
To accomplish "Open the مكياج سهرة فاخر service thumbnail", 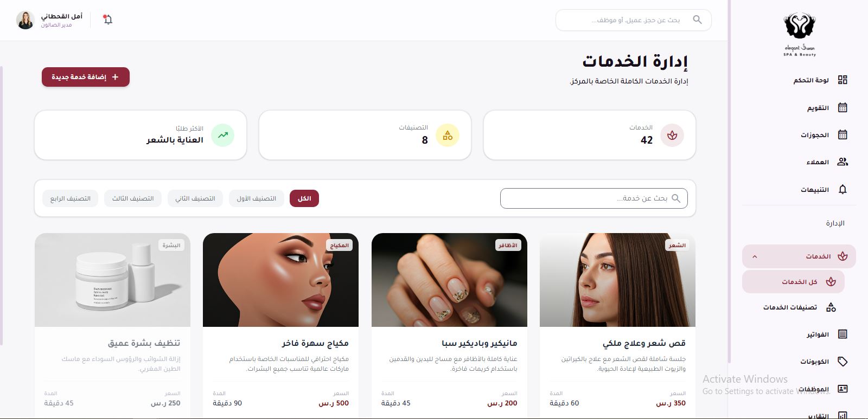I will pyautogui.click(x=280, y=280).
